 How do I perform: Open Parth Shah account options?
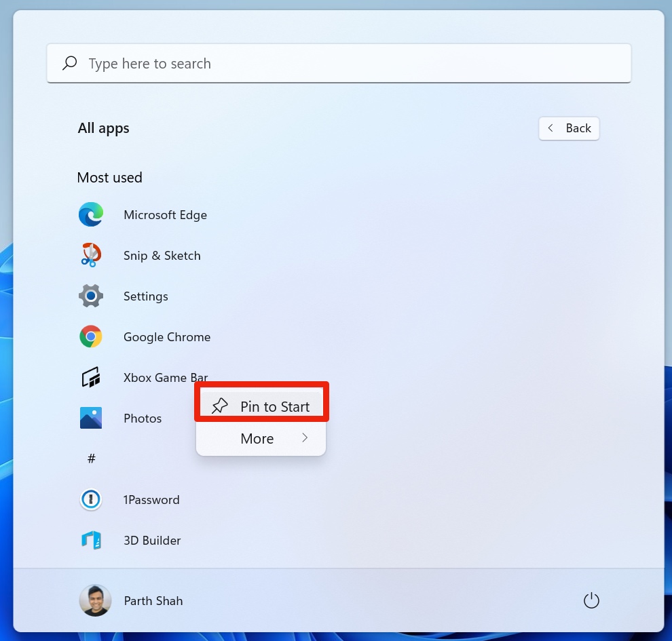(x=153, y=600)
